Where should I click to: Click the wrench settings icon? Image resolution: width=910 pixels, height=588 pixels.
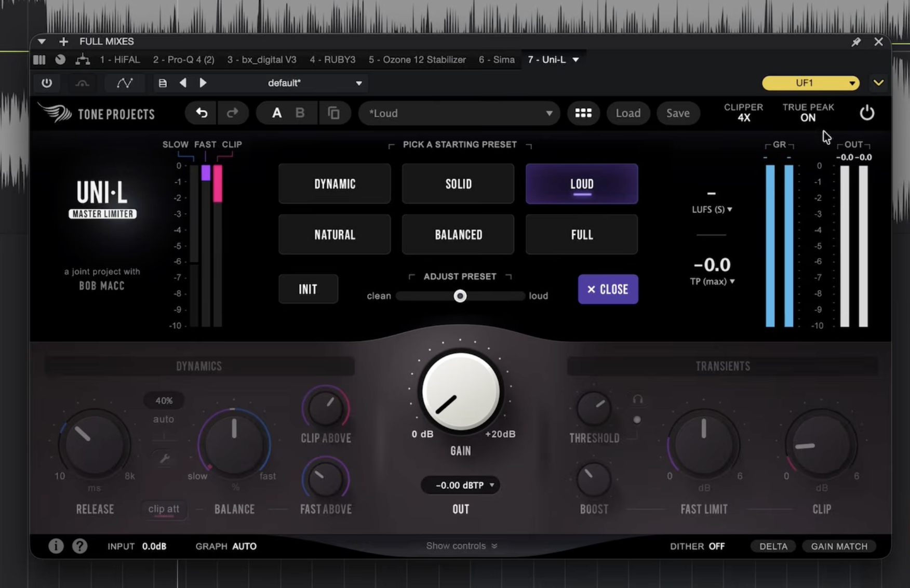click(x=164, y=459)
